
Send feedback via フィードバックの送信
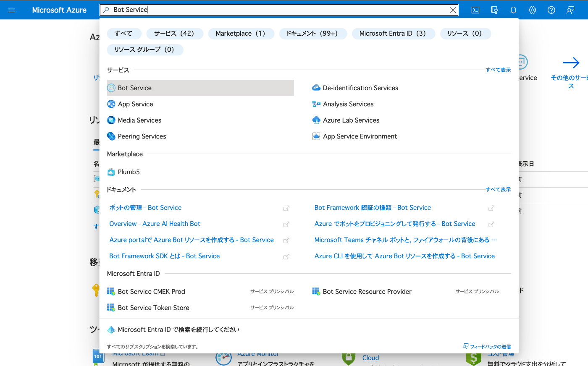487,347
